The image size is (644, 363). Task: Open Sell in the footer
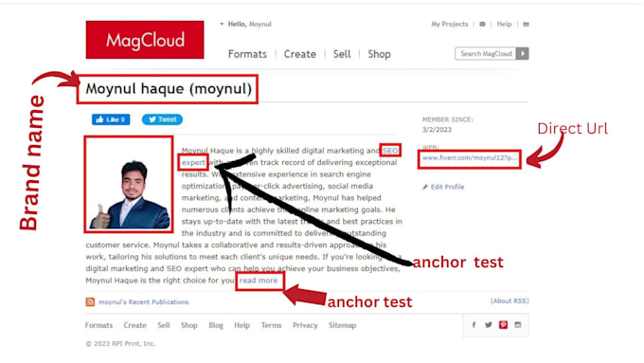coord(164,325)
